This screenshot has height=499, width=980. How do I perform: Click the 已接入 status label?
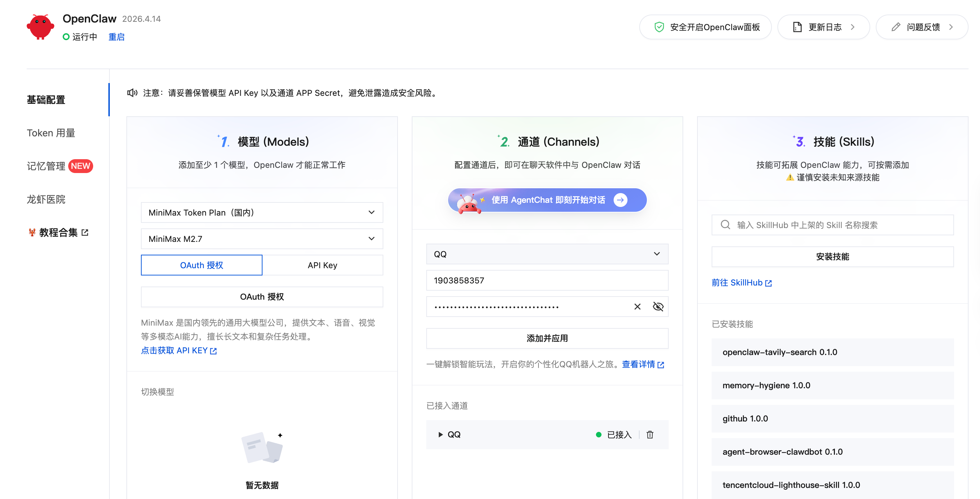pos(619,434)
